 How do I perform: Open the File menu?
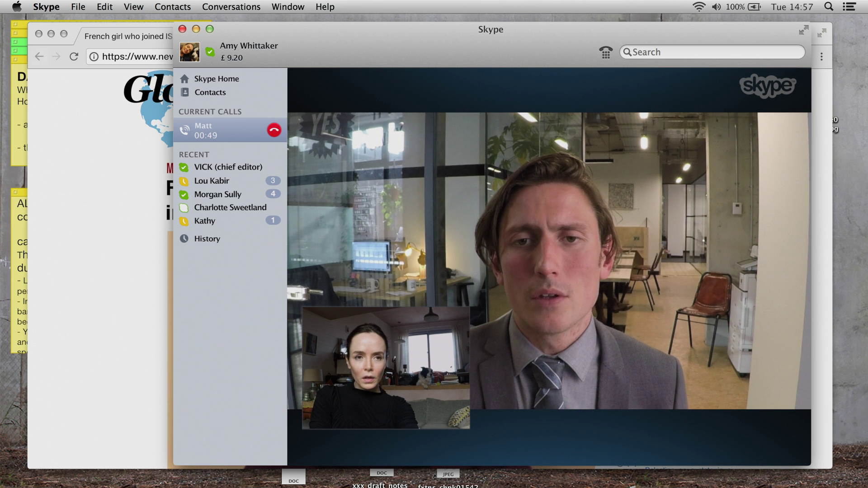click(x=78, y=7)
